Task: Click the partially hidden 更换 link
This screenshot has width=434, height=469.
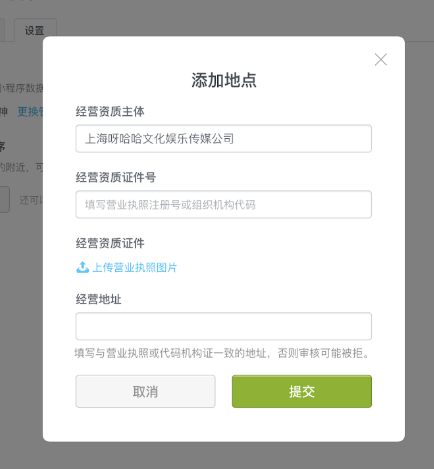Action: tap(30, 112)
